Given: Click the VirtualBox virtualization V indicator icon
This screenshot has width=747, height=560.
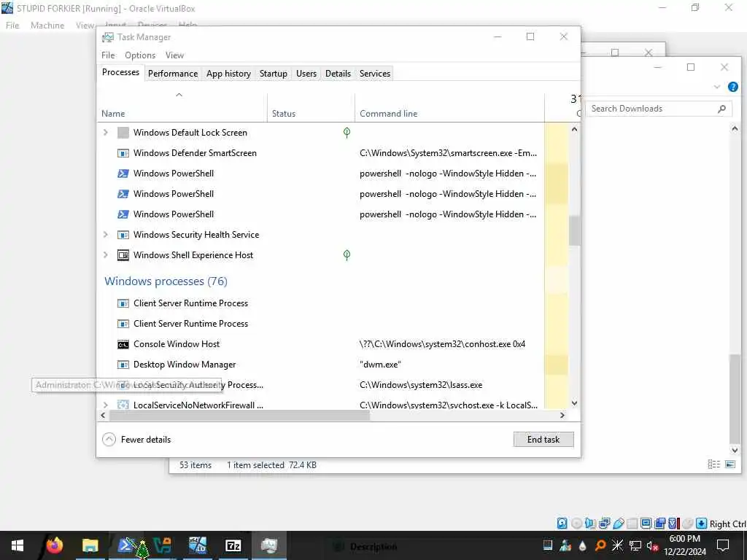Looking at the screenshot, I should point(674,524).
